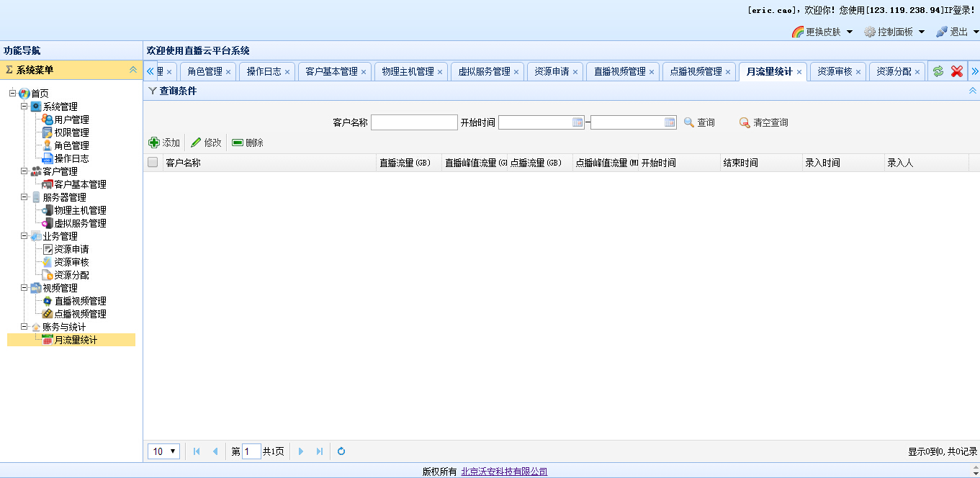This screenshot has width=980, height=478.
Task: Collapse the 系统管理 tree node
Action: [x=24, y=107]
